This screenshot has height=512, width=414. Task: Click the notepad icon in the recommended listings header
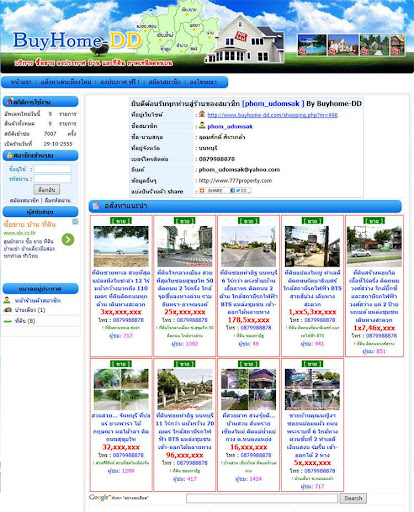(x=96, y=206)
